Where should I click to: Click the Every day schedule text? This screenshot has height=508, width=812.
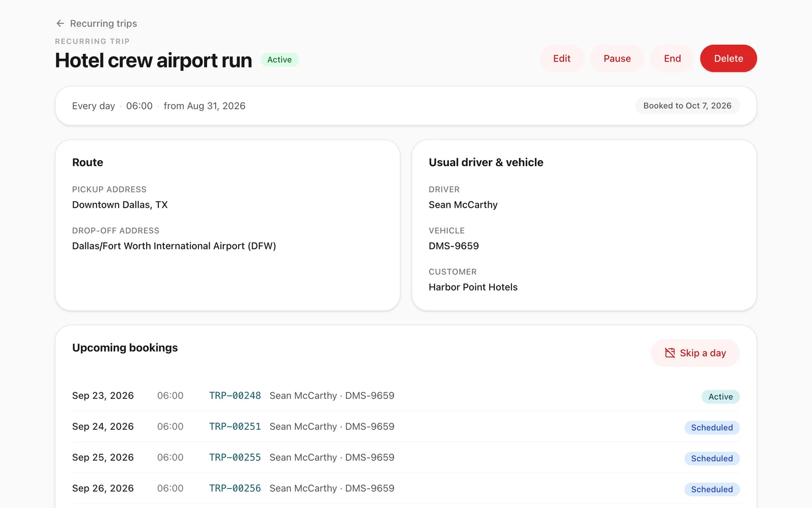93,106
